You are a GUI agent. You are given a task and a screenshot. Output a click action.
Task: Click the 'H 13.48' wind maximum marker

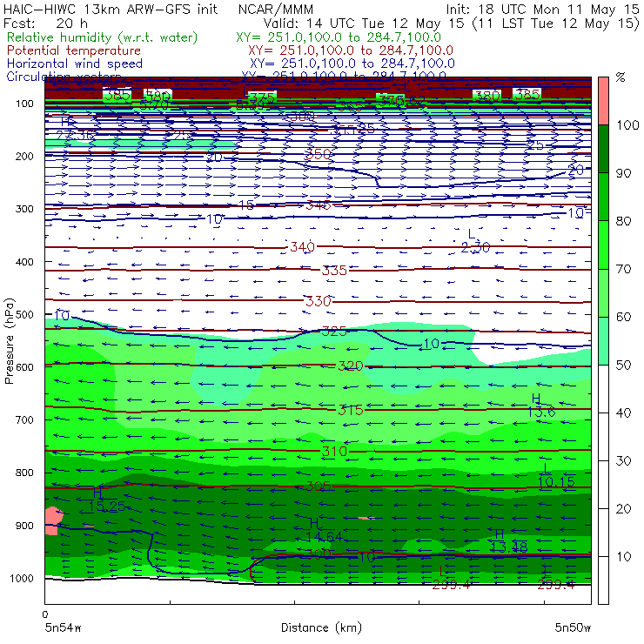(509, 541)
